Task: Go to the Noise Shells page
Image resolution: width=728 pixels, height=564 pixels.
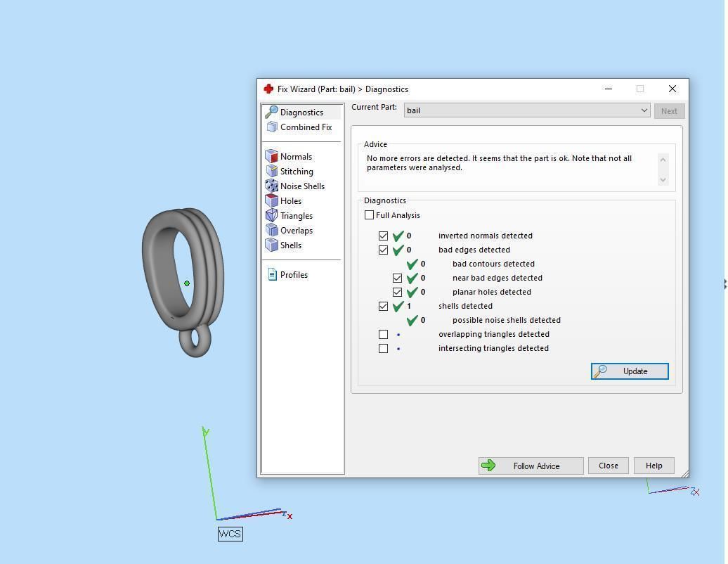Action: pos(302,186)
